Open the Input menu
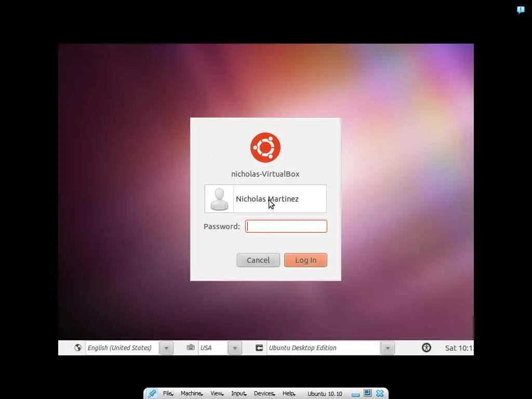Image resolution: width=532 pixels, height=399 pixels. [239, 394]
